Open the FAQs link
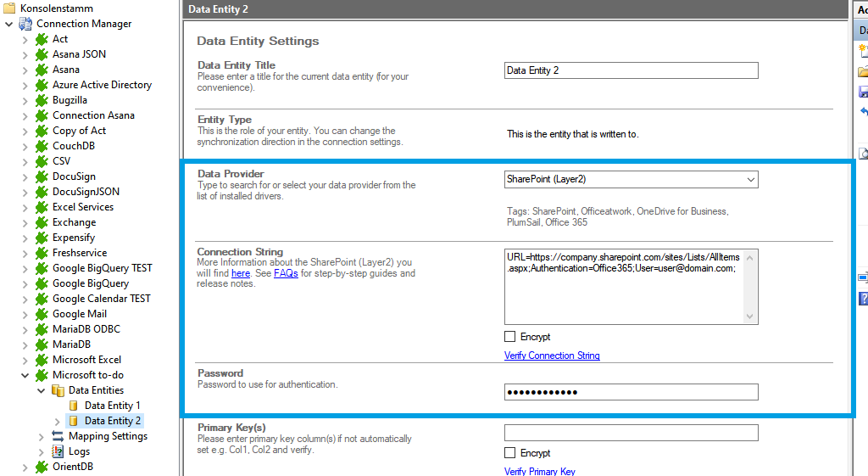 (x=286, y=274)
